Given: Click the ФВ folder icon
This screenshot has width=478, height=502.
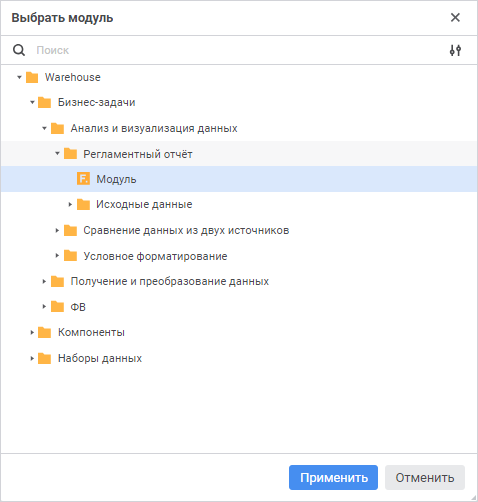Looking at the screenshot, I should click(57, 307).
